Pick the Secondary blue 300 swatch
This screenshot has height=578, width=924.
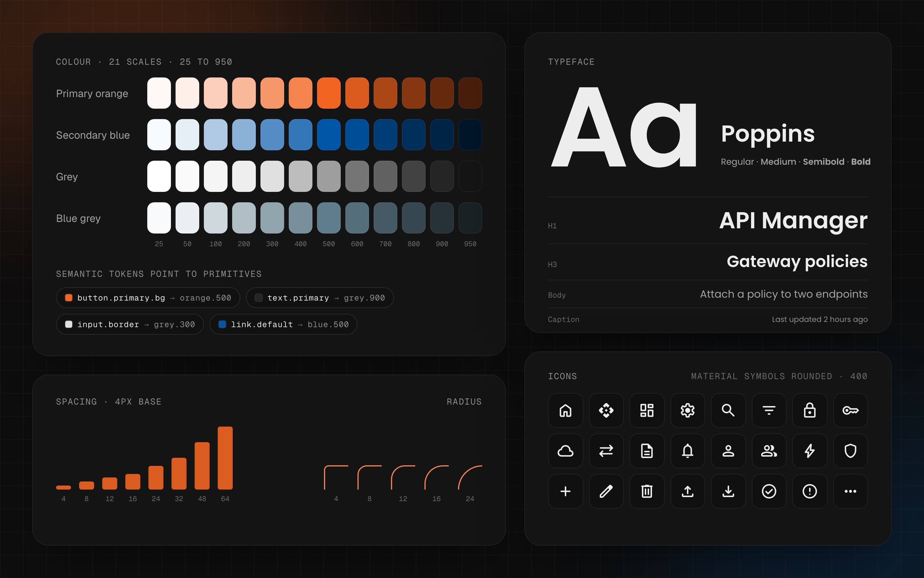272,135
